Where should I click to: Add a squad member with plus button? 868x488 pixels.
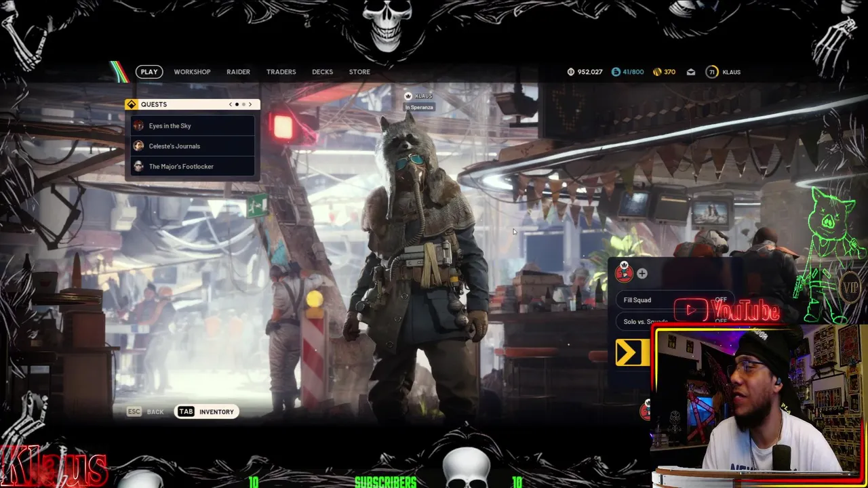[642, 273]
